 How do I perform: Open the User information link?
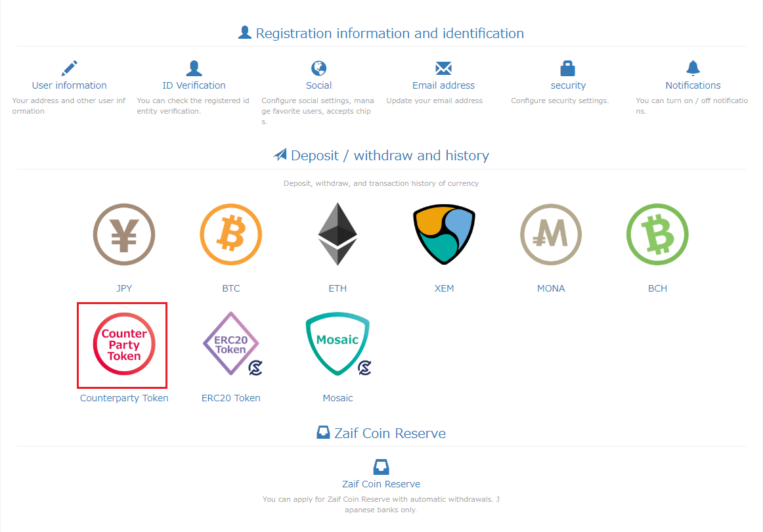[x=69, y=85]
